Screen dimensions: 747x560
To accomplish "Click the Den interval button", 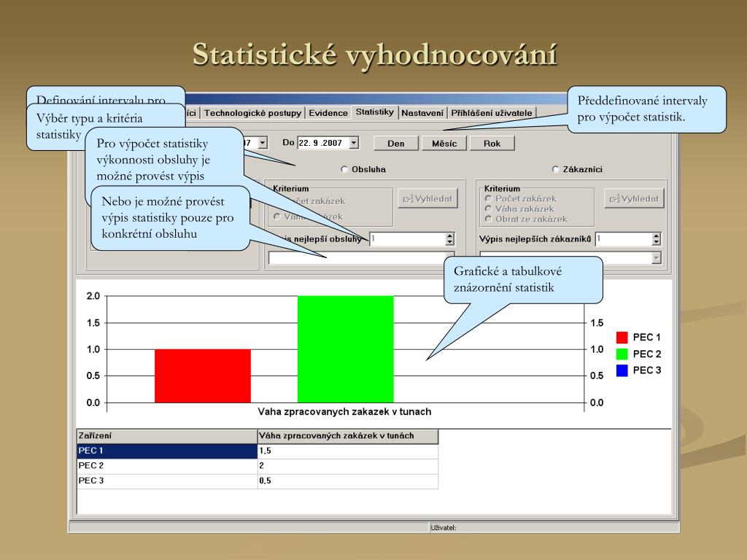I will pos(396,144).
